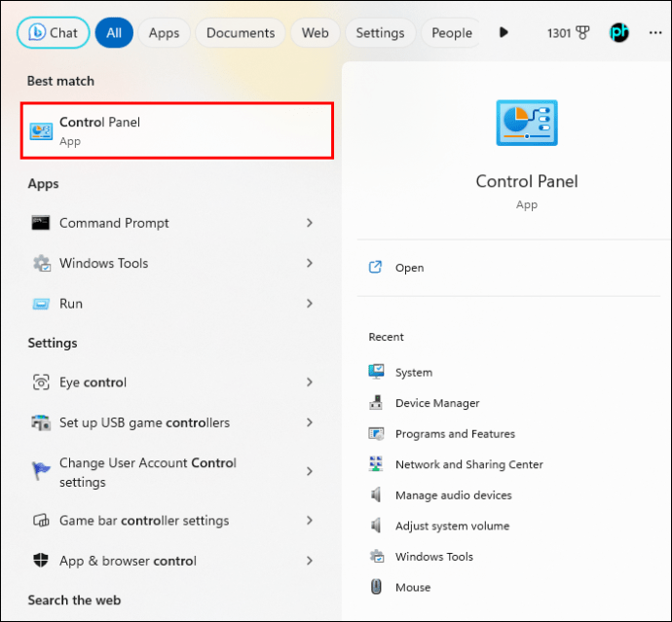Click the Windows Tools icon in Recent
672x622 pixels.
click(377, 556)
